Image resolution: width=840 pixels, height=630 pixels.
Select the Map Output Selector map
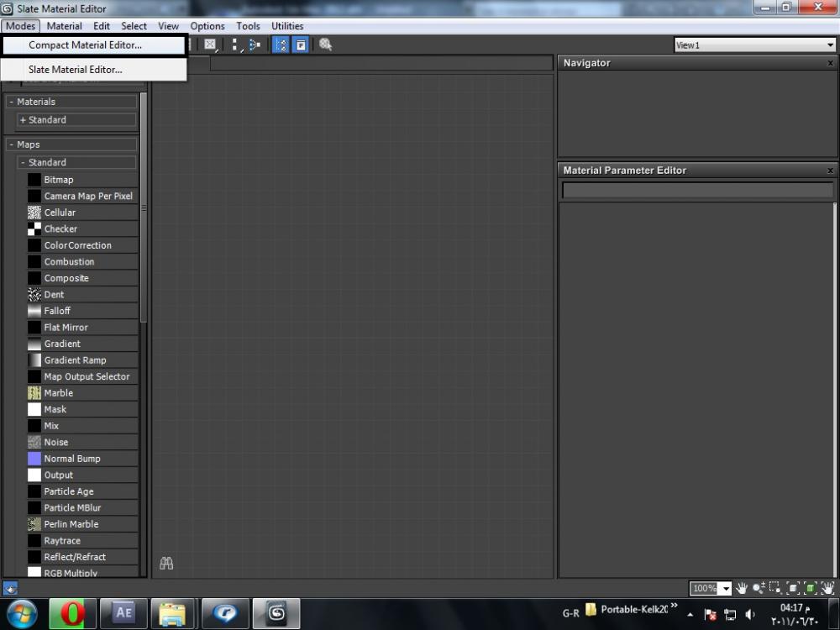[x=82, y=376]
